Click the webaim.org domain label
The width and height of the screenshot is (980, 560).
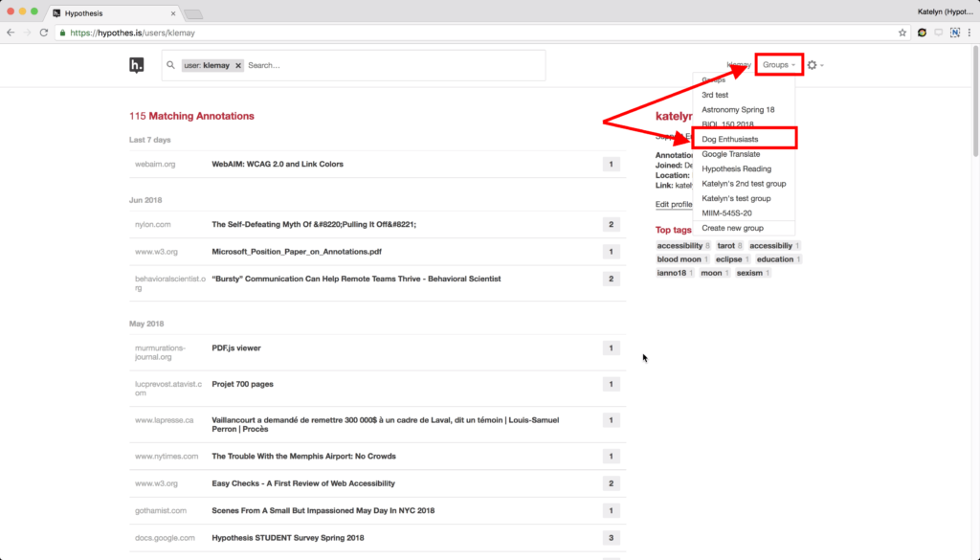tap(155, 165)
